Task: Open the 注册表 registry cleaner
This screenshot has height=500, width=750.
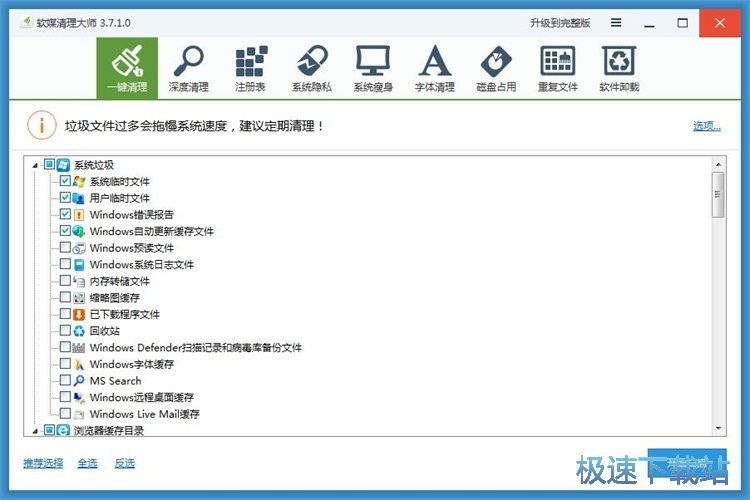Action: coord(250,68)
